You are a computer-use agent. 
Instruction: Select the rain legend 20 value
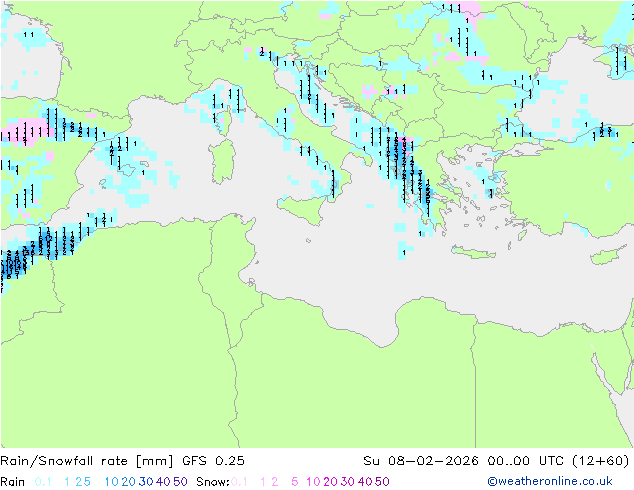(x=128, y=482)
